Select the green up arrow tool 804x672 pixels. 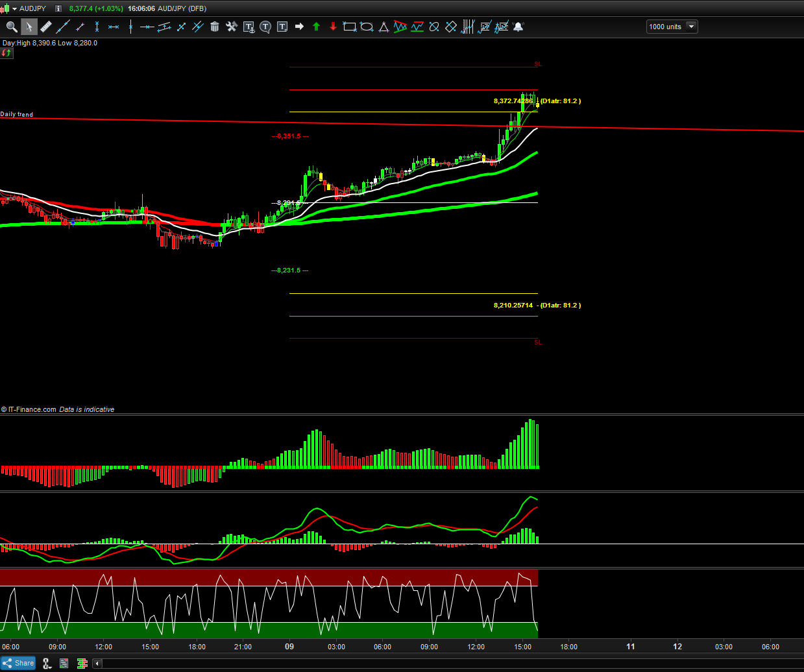click(x=316, y=27)
